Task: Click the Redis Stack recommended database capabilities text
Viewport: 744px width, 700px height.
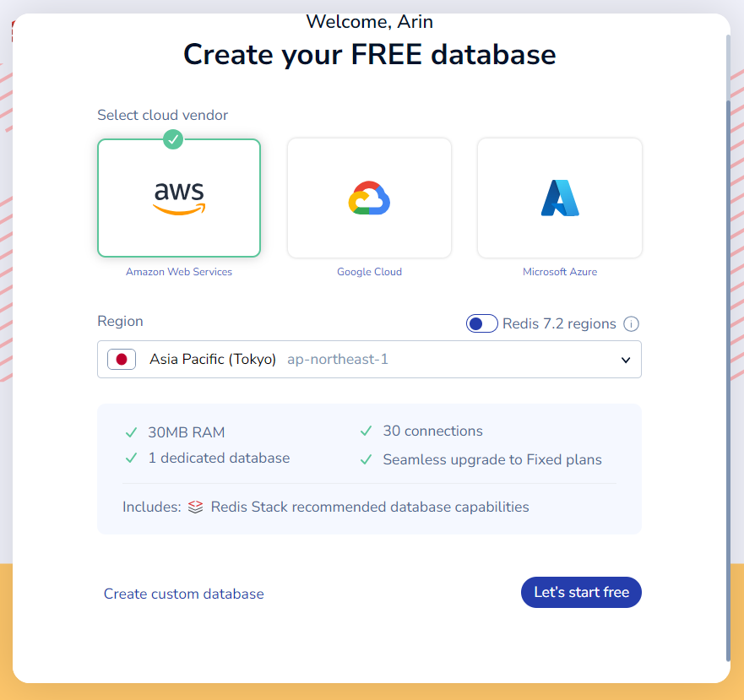Action: point(370,507)
